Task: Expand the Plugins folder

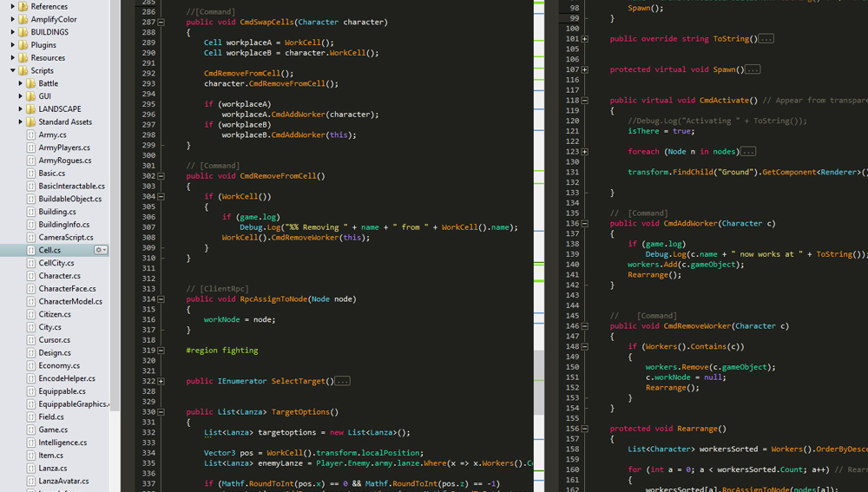Action: click(13, 45)
